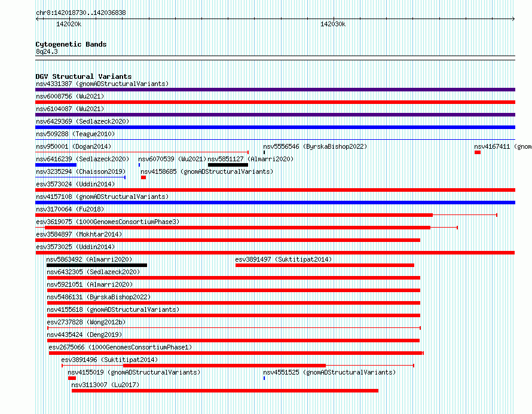Viewport: 532px width, 414px height.
Task: Select the nsv6416239 (Sedlazeck2020) label
Action: [82, 159]
